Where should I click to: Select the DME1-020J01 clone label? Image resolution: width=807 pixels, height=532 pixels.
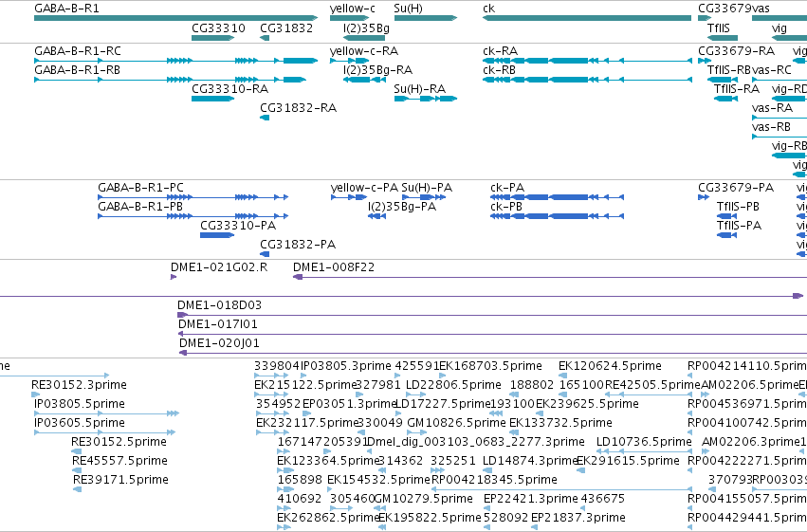(x=219, y=343)
